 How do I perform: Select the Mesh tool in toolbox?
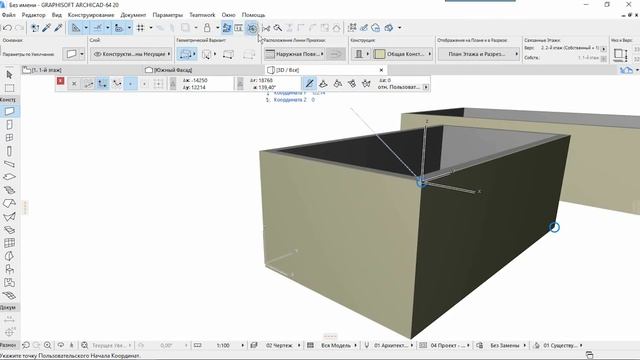[x=9, y=296]
